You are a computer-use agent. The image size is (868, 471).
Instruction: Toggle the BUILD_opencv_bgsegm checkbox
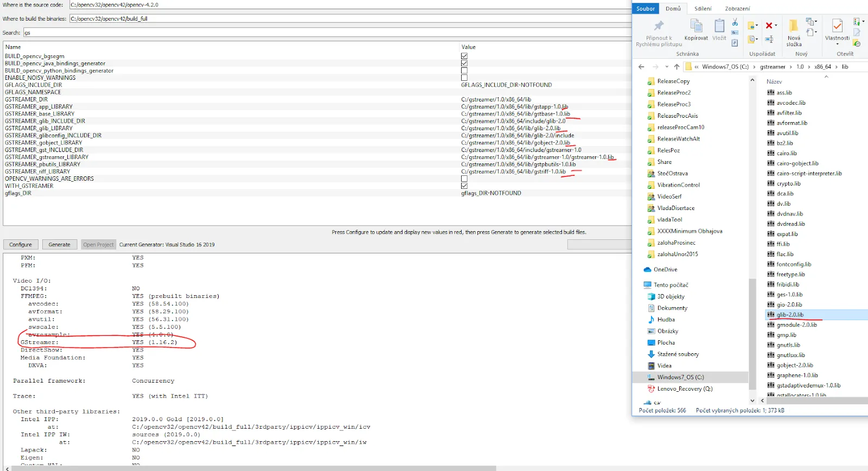click(x=464, y=56)
